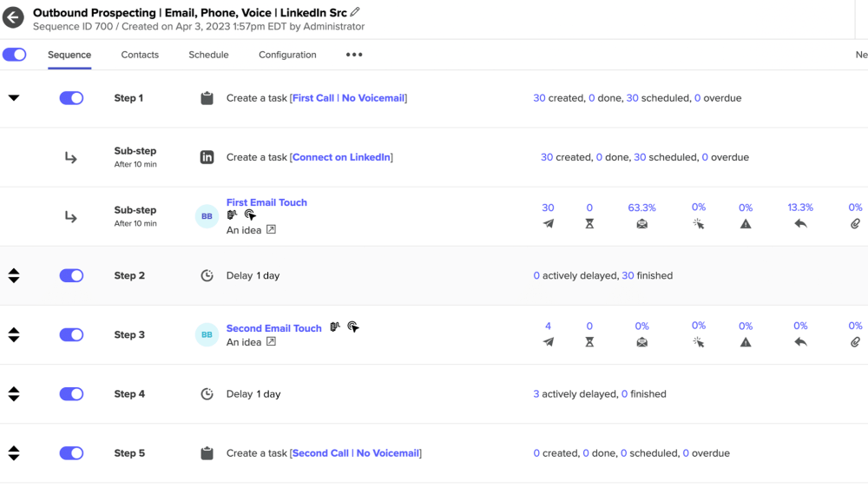Click the Connect on LinkedIn task link

click(x=342, y=157)
